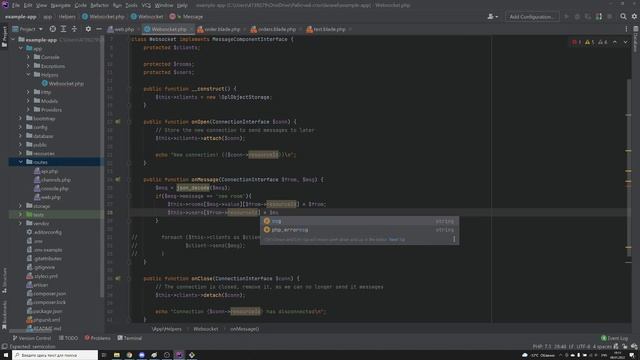The height and width of the screenshot is (360, 640).
Task: Click gutter implement icon beside onMessage
Action: point(118,179)
